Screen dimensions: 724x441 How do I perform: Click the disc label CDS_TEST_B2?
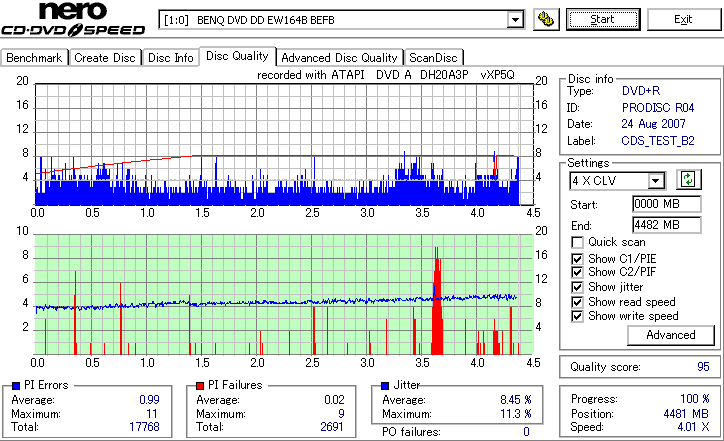(658, 141)
